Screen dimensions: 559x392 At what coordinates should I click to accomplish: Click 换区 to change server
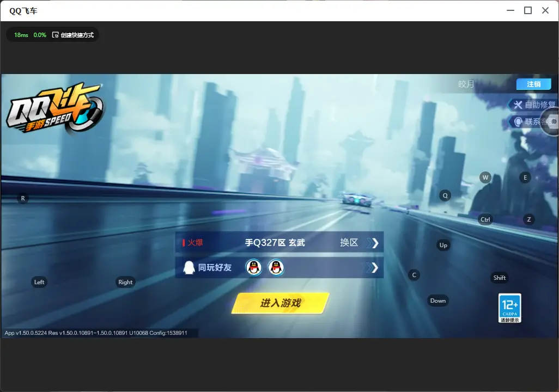349,243
